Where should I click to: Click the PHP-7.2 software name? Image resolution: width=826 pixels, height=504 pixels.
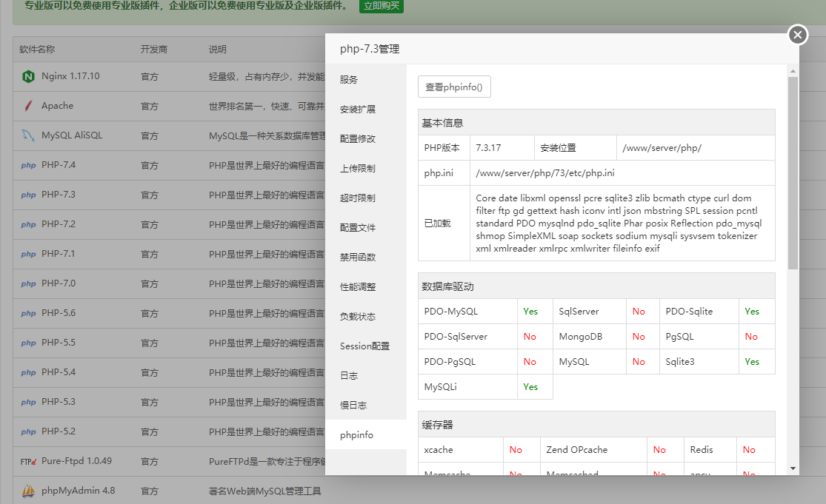59,224
